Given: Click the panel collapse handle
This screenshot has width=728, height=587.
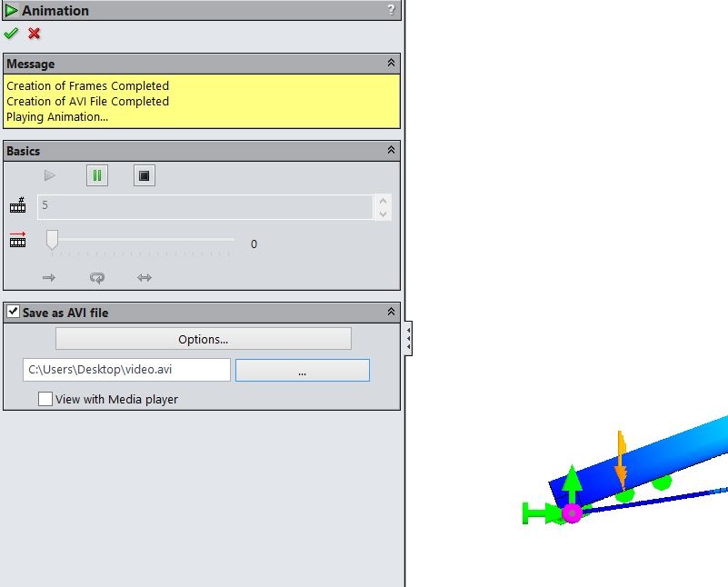Looking at the screenshot, I should (408, 338).
